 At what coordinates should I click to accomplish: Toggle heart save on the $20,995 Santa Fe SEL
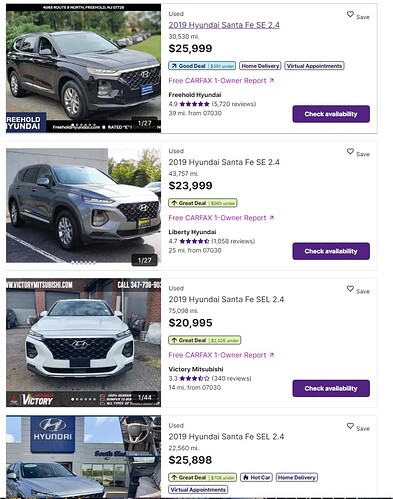350,289
